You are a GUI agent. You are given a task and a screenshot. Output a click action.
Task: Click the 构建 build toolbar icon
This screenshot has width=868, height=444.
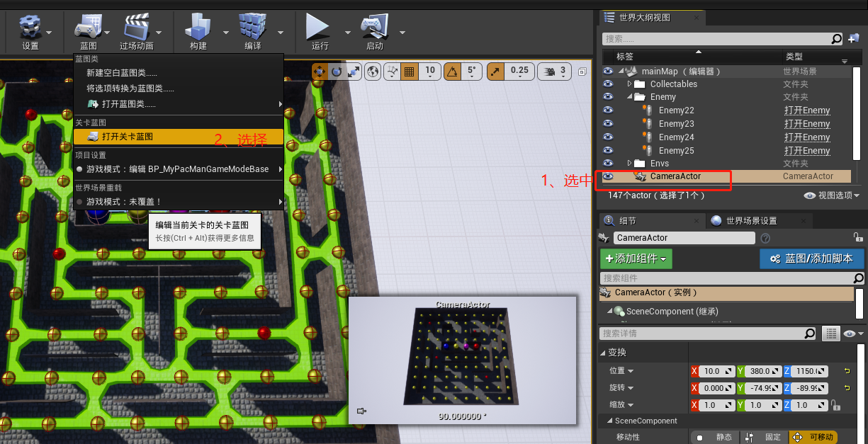tap(198, 30)
